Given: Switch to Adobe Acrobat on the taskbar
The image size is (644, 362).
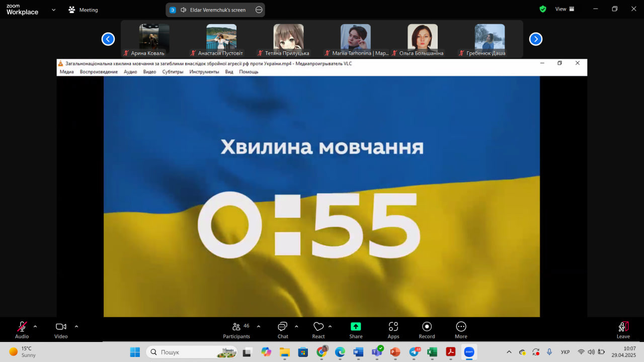Looking at the screenshot, I should click(x=451, y=352).
